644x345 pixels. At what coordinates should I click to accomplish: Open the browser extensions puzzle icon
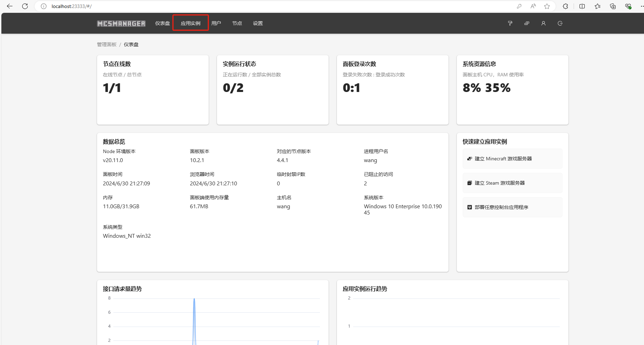pyautogui.click(x=565, y=6)
